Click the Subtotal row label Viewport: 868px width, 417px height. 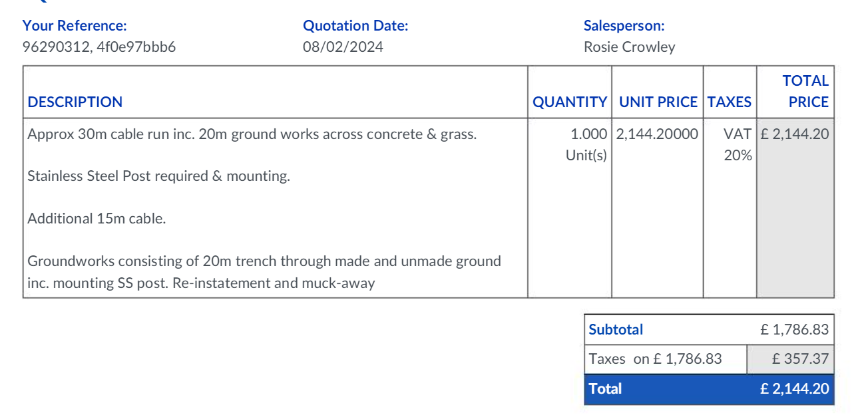click(616, 330)
